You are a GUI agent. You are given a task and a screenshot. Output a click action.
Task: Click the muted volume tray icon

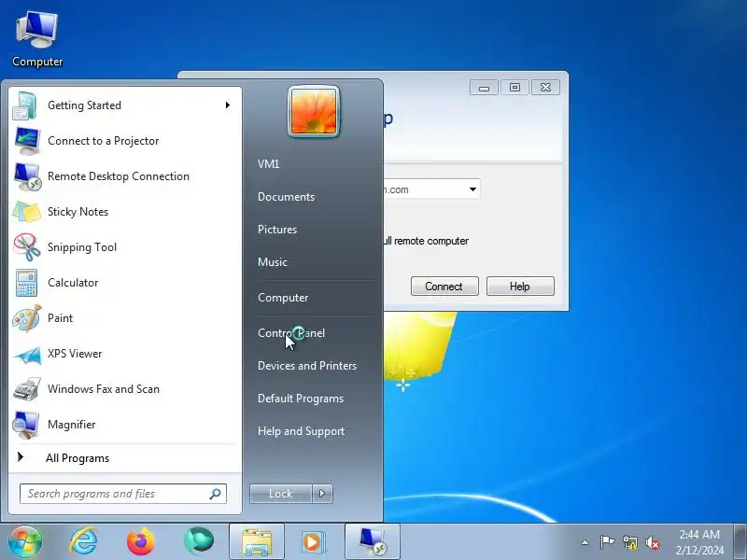click(x=653, y=542)
